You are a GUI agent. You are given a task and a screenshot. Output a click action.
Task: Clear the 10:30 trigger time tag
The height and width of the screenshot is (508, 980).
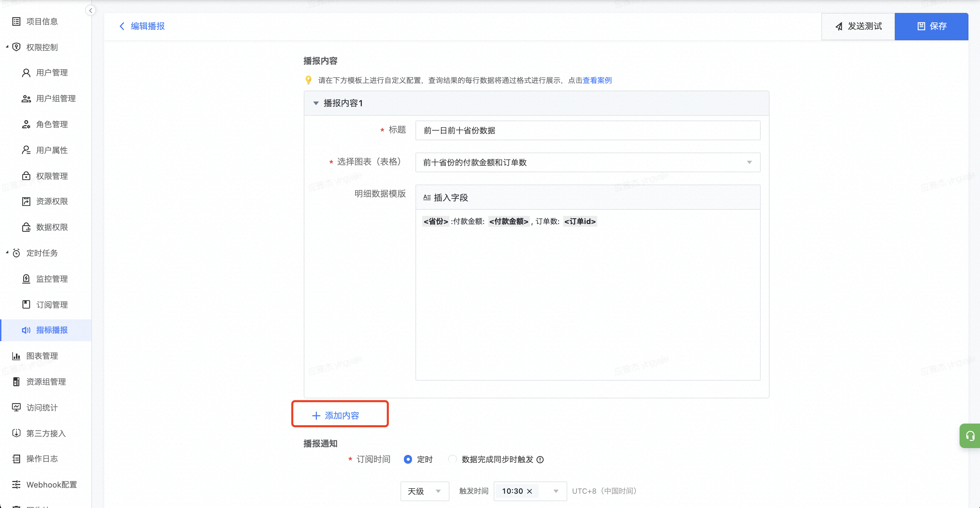[529, 491]
